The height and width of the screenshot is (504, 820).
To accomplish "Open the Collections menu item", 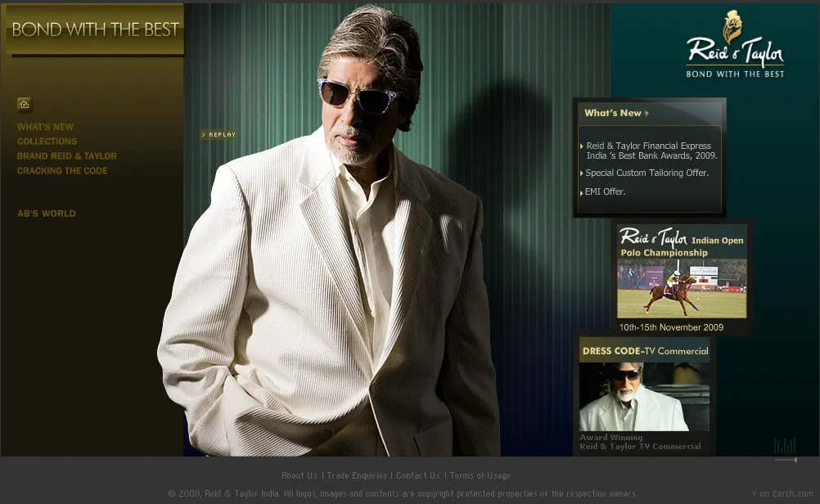I will (47, 142).
